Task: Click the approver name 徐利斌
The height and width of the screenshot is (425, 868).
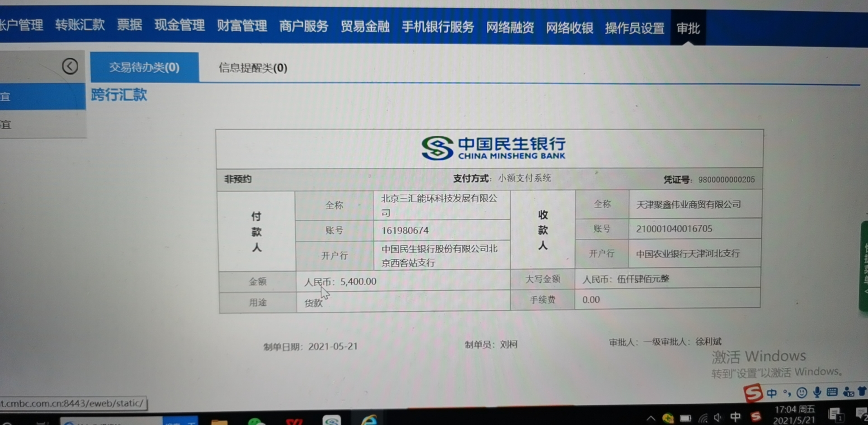Action: point(708,341)
